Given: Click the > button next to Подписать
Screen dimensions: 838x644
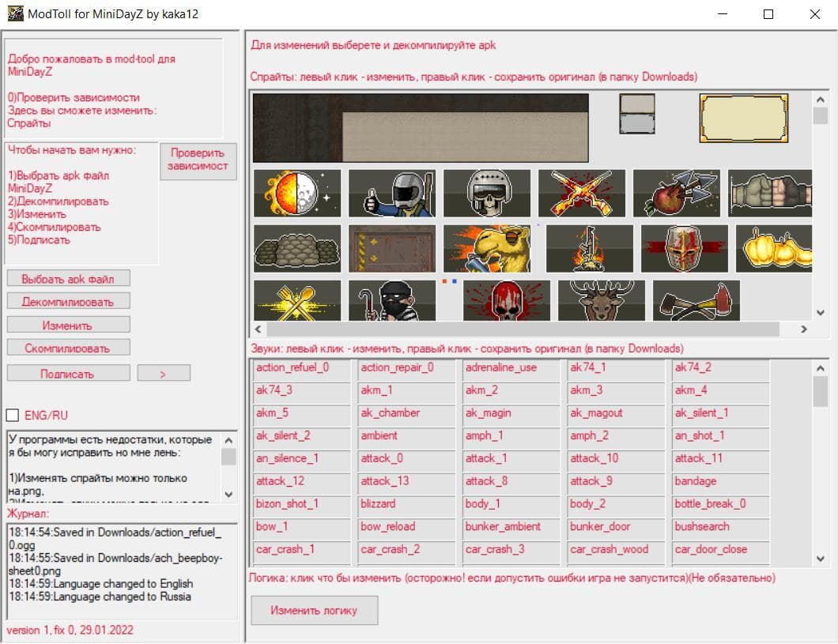Looking at the screenshot, I should 164,373.
